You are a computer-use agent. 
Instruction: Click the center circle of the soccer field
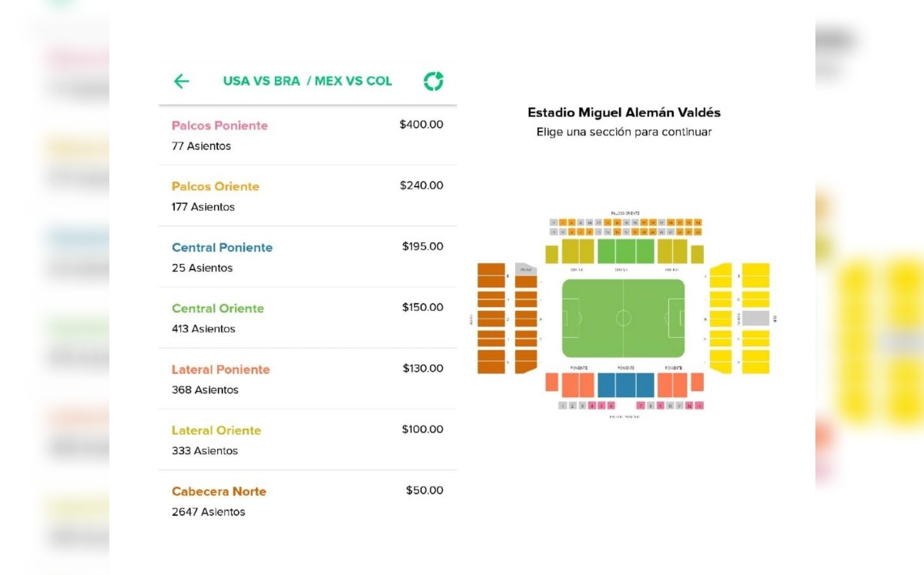click(x=624, y=318)
